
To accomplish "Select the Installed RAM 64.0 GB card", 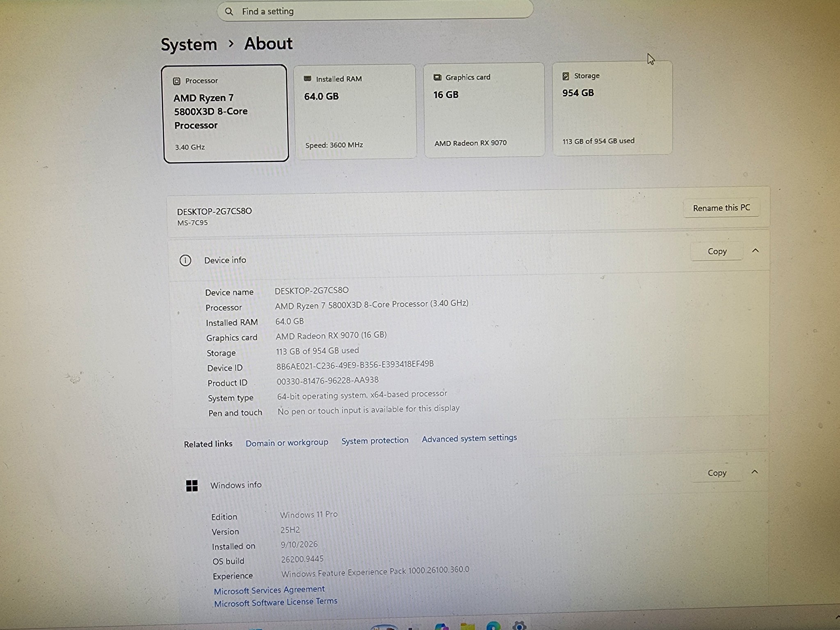I will [355, 112].
